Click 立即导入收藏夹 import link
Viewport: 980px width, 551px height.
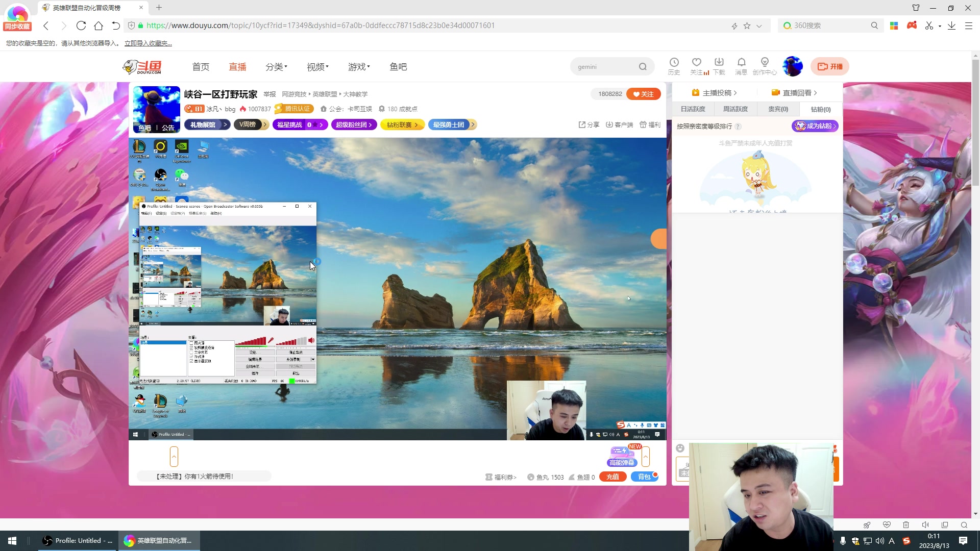[148, 43]
